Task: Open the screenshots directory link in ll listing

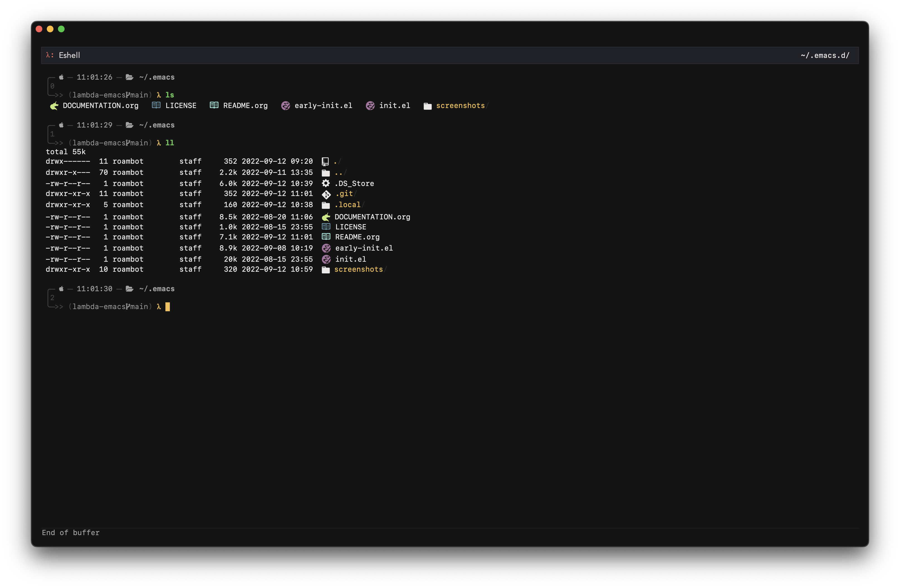Action: [358, 269]
